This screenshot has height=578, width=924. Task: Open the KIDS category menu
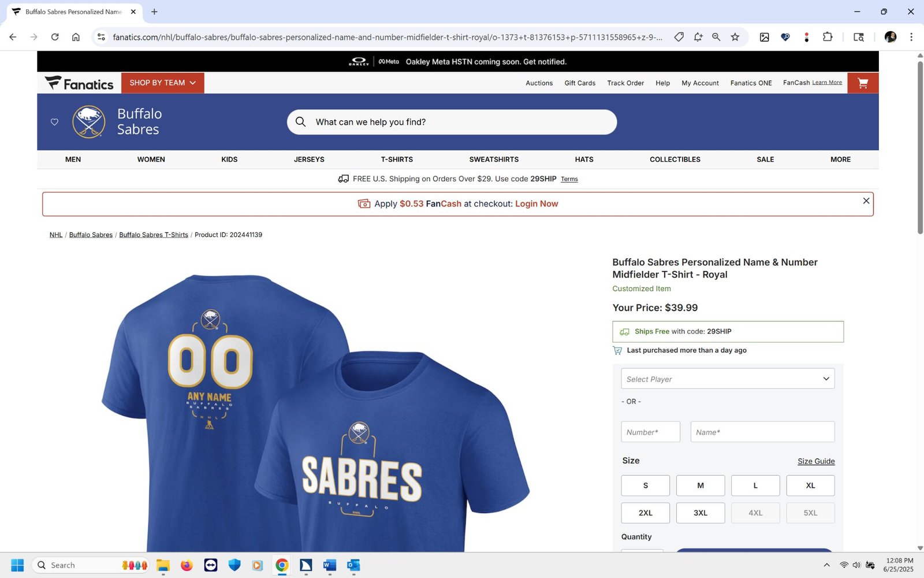tap(229, 160)
